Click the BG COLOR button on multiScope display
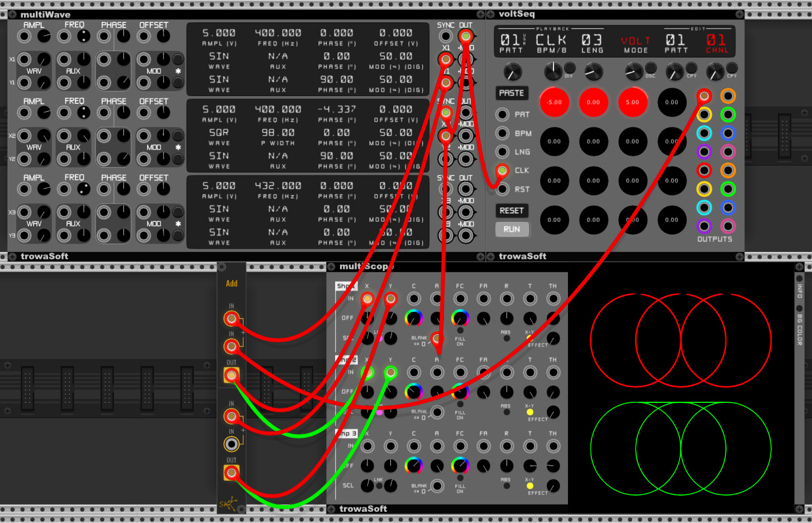812x523 pixels. click(799, 308)
